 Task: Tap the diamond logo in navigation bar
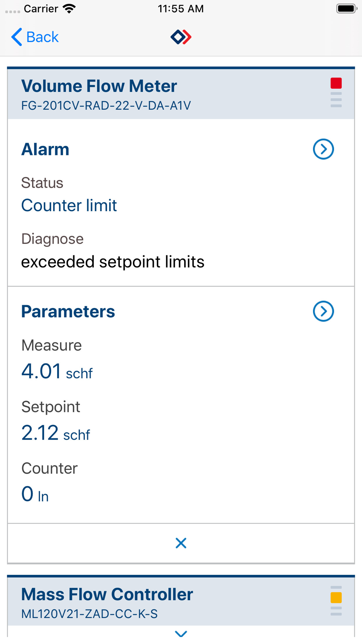[x=181, y=37]
